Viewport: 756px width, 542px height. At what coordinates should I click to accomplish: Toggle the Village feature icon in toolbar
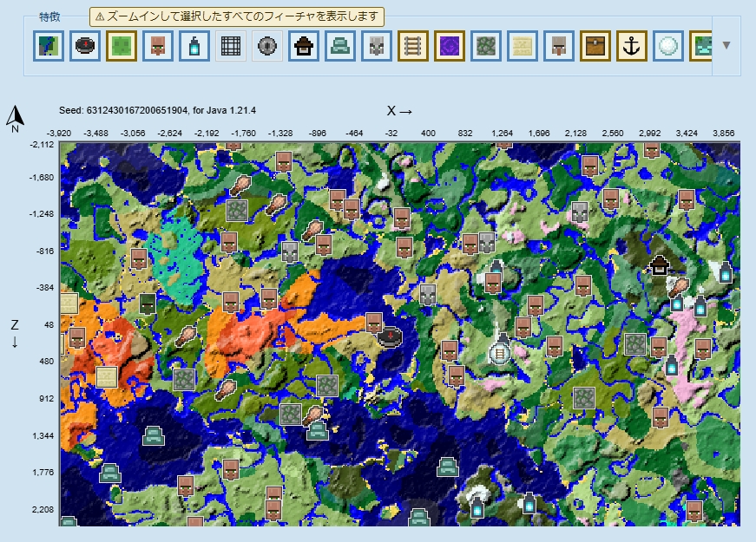(158, 46)
